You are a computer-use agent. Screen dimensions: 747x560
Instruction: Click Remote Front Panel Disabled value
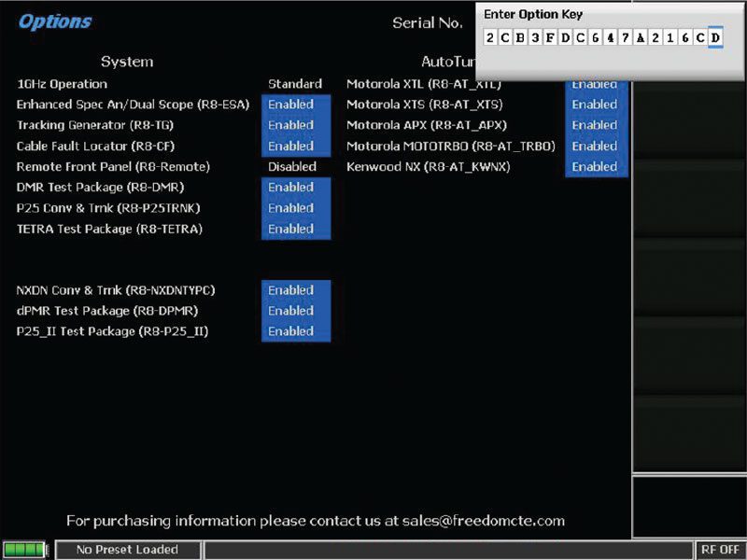pyautogui.click(x=292, y=167)
